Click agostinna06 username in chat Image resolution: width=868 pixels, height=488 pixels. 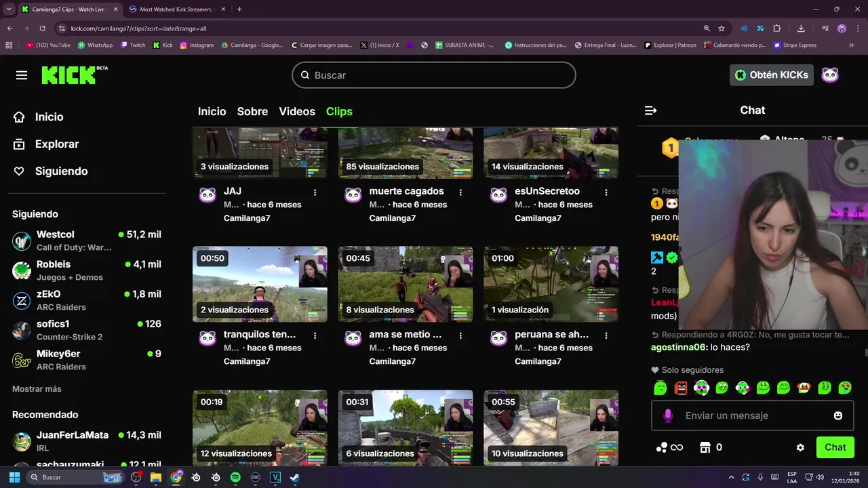[679, 347]
